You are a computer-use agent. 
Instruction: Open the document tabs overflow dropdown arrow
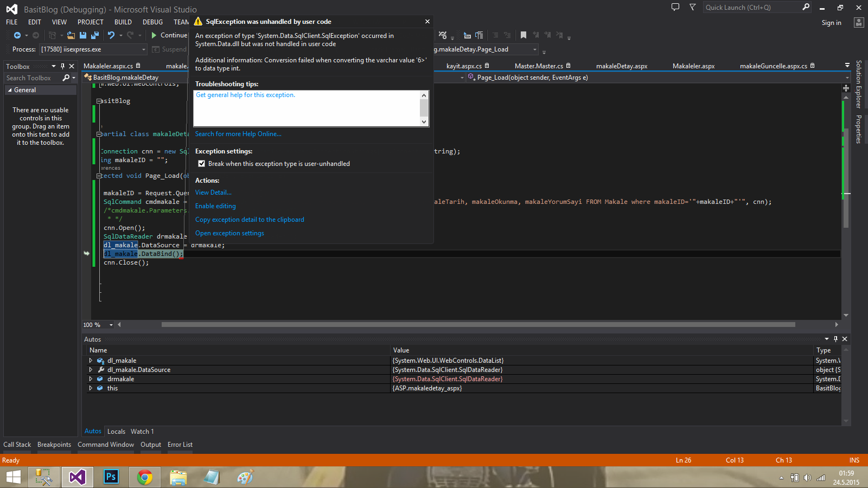tap(847, 66)
